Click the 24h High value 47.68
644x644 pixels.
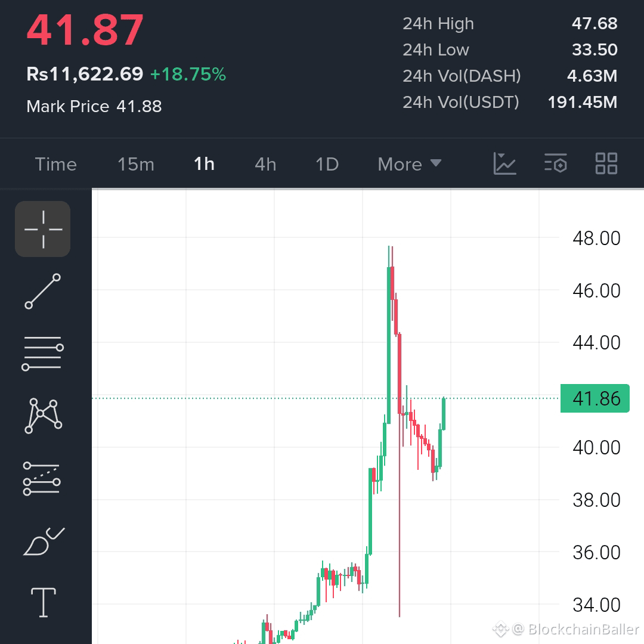tap(595, 23)
